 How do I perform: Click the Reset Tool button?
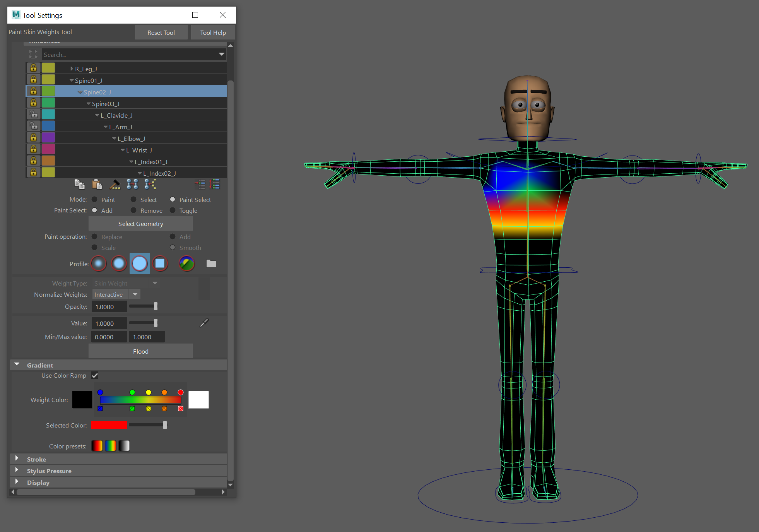pyautogui.click(x=161, y=33)
